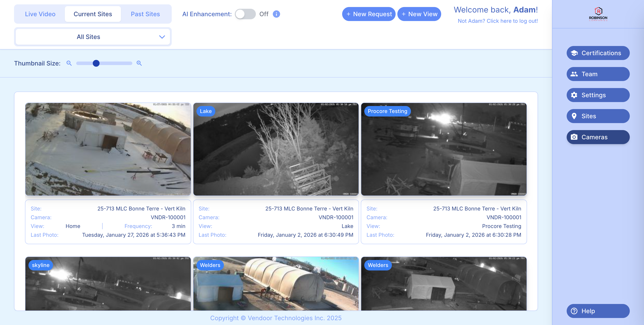Click the Team people icon
The height and width of the screenshot is (325, 644).
(574, 74)
